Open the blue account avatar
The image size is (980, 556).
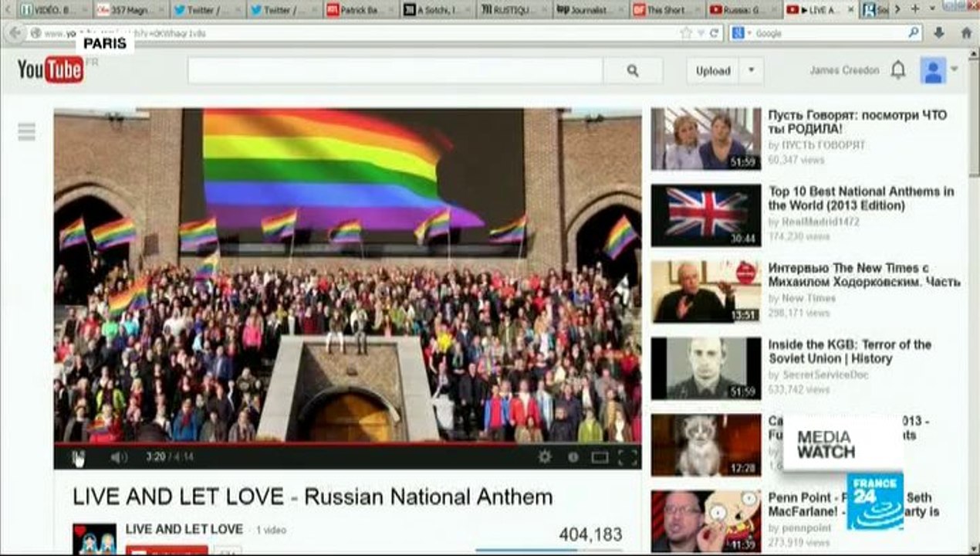[934, 71]
